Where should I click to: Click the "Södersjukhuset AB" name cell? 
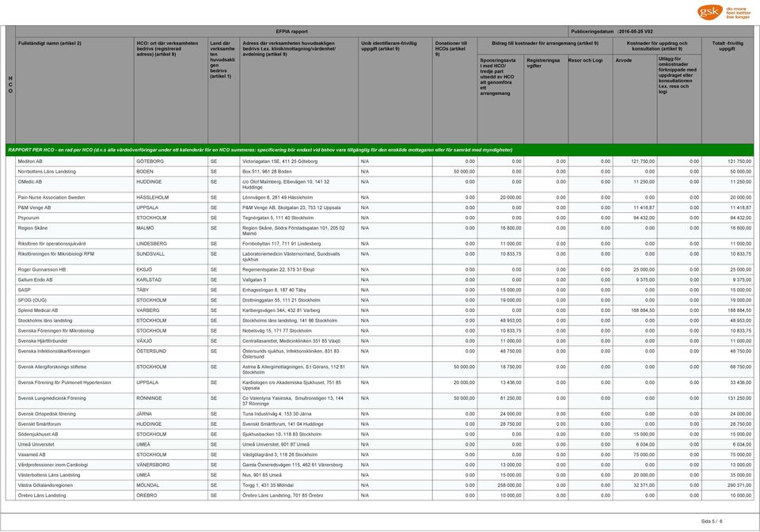[x=74, y=435]
